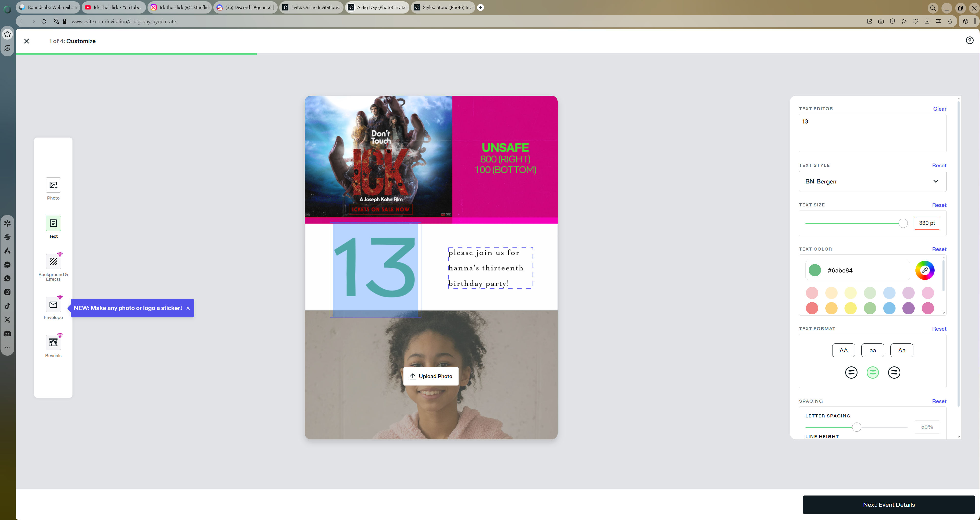Align text left
980x520 pixels.
pyautogui.click(x=851, y=373)
